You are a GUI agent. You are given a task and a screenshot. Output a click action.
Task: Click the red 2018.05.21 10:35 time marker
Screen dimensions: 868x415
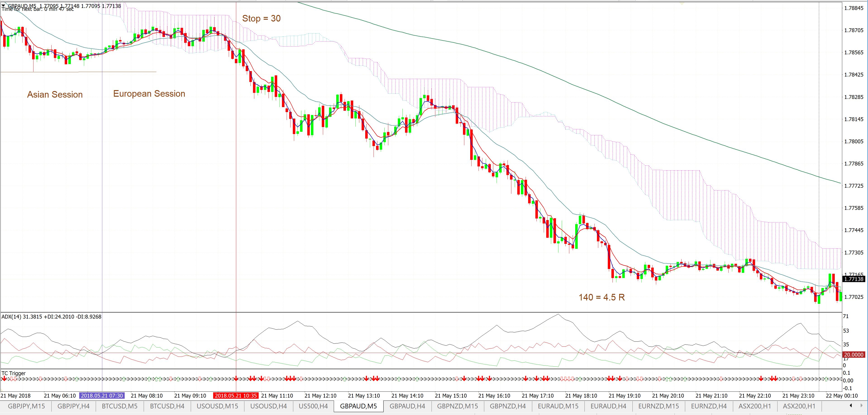236,396
